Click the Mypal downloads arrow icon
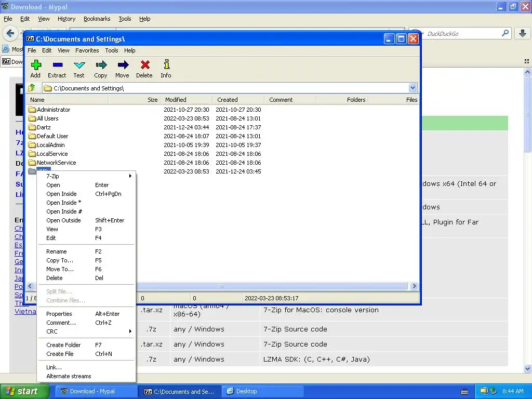 (x=523, y=33)
